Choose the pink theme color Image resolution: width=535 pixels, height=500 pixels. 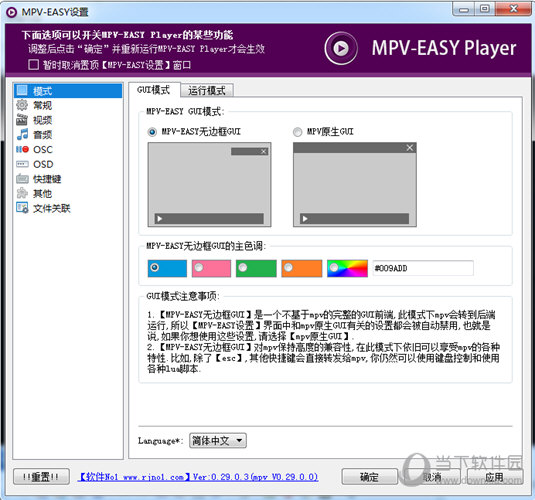pyautogui.click(x=211, y=268)
